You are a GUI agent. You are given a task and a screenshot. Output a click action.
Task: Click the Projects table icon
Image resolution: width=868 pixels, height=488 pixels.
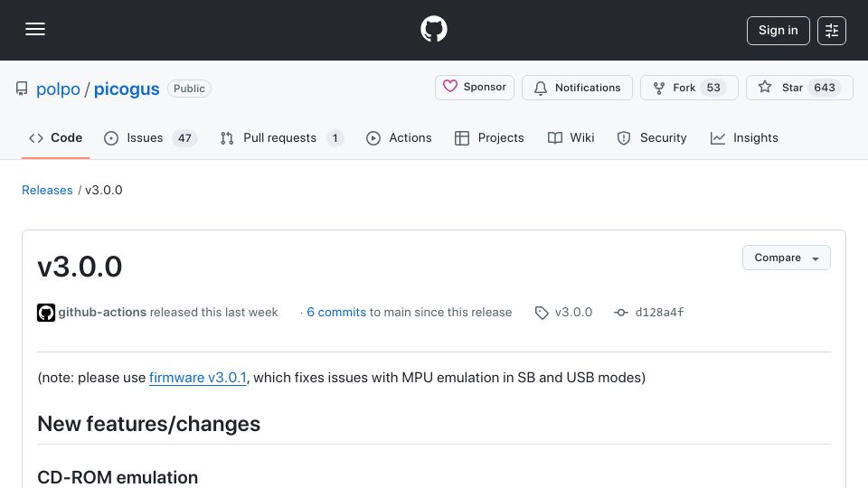click(462, 138)
